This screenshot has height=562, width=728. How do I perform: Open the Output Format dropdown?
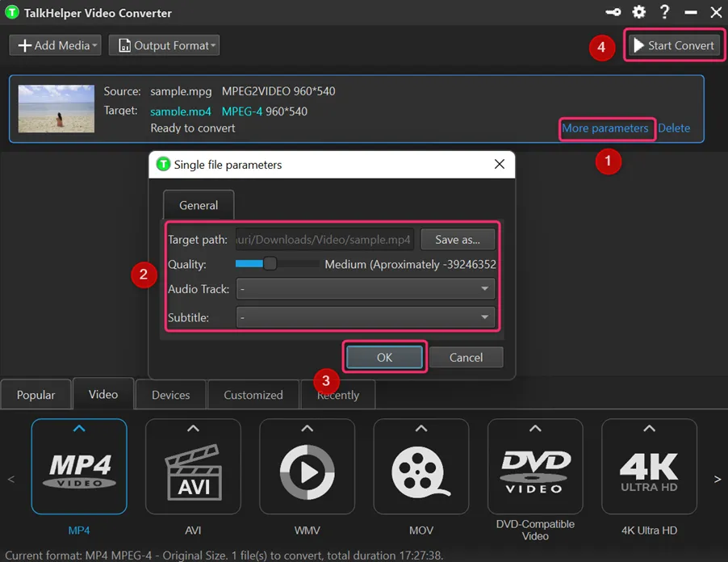(165, 45)
